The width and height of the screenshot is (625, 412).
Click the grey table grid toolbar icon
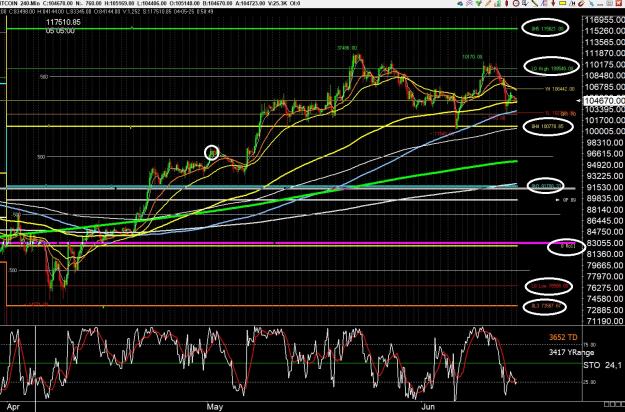click(x=609, y=3)
